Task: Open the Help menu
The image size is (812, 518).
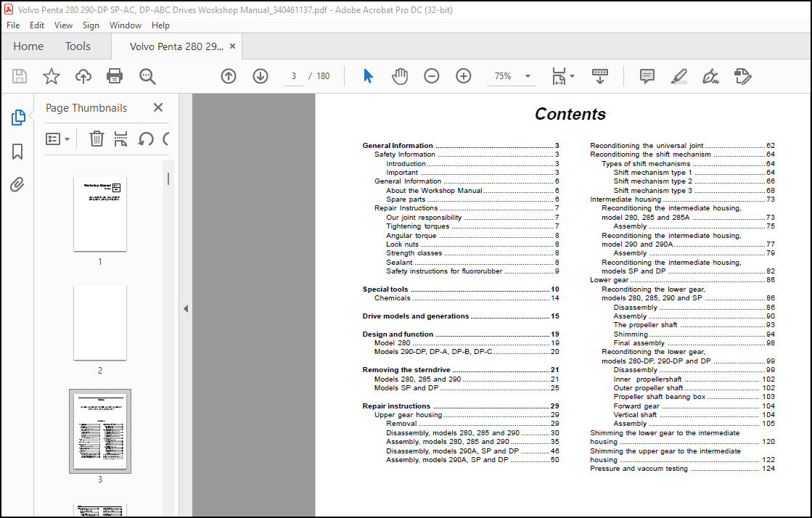Action: tap(160, 25)
